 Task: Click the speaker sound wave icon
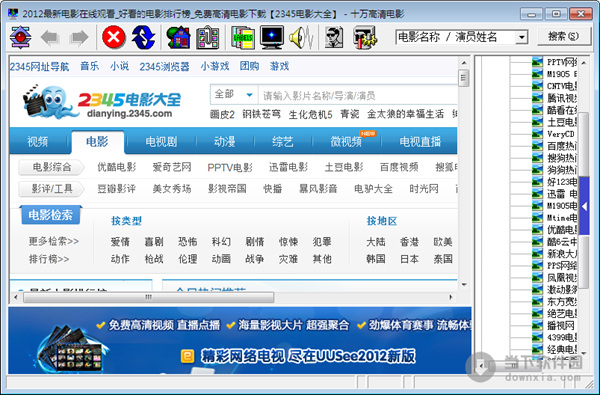click(x=301, y=38)
